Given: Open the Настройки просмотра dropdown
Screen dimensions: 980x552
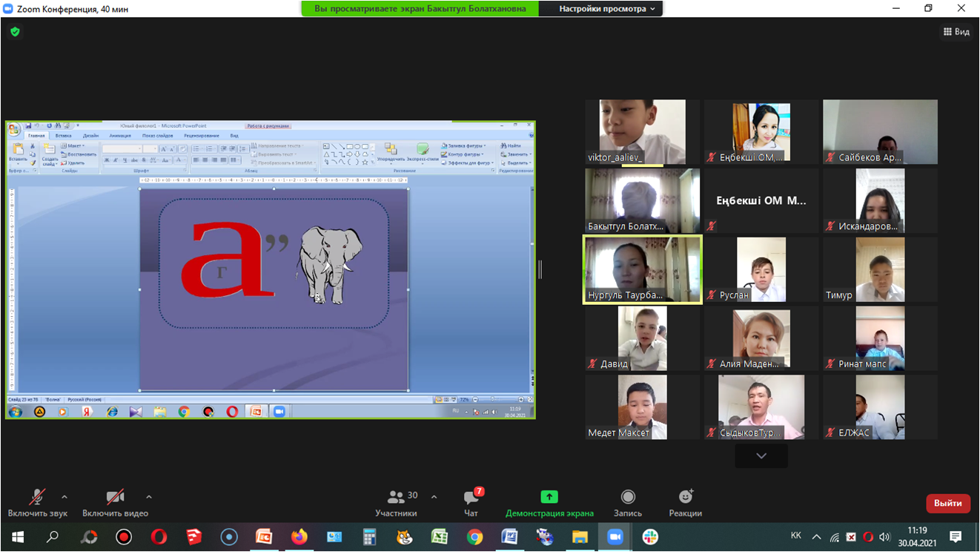Looking at the screenshot, I should (606, 9).
